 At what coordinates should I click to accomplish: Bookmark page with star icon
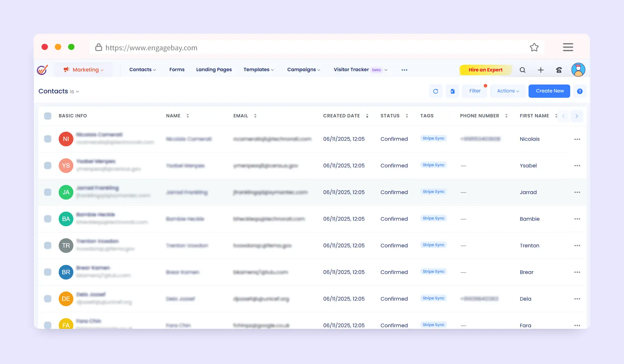click(534, 48)
